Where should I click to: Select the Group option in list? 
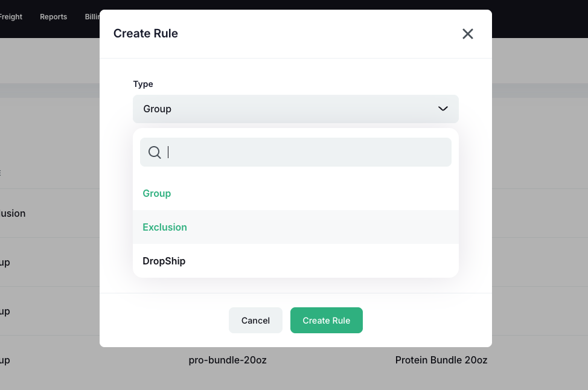click(157, 193)
